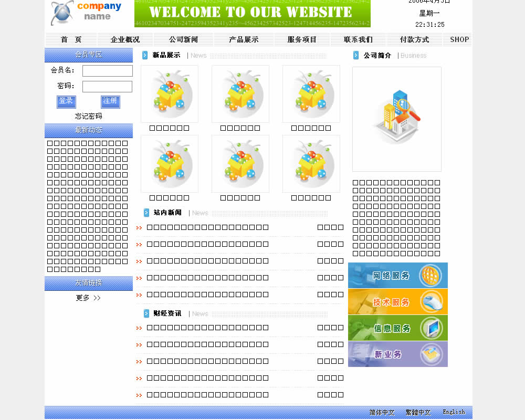Viewport: 525px width, 420px height.
Task: Click the 忘记密码 forgot password link
Action: point(88,116)
